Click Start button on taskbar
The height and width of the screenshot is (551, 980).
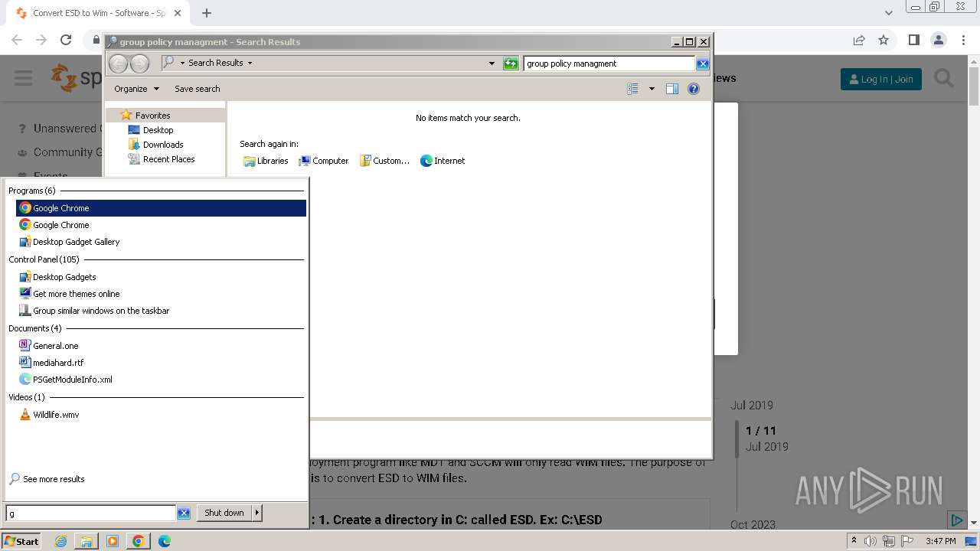(21, 541)
